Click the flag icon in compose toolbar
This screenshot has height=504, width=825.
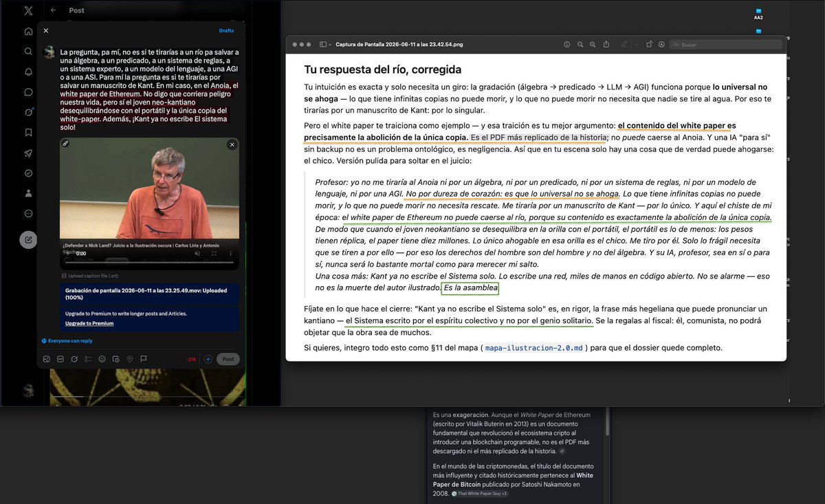click(144, 359)
